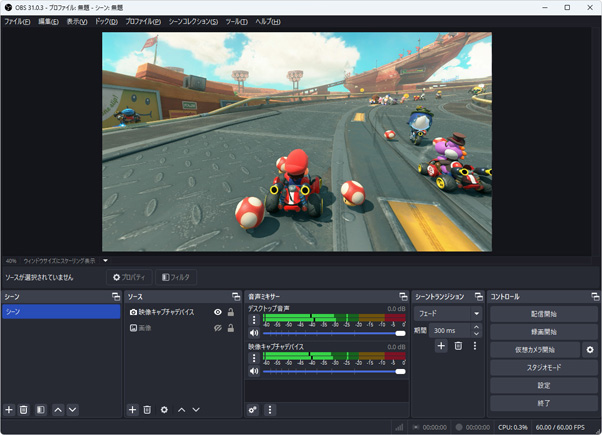Decrease the transition duration with down arrow

pos(476,334)
